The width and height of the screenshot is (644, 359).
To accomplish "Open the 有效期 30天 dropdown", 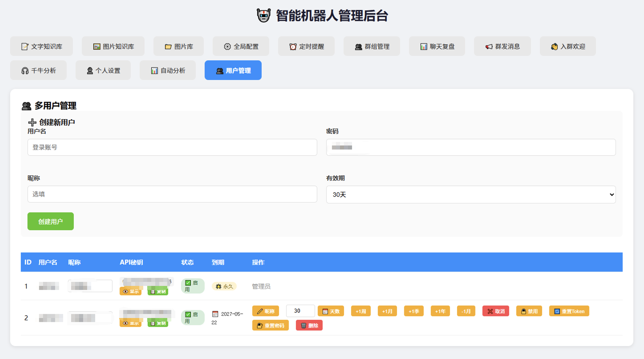I will (x=471, y=195).
